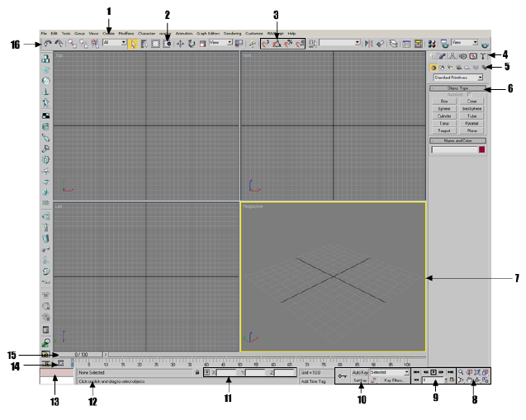
Task: Click the Pyramid primitive button
Action: click(472, 123)
